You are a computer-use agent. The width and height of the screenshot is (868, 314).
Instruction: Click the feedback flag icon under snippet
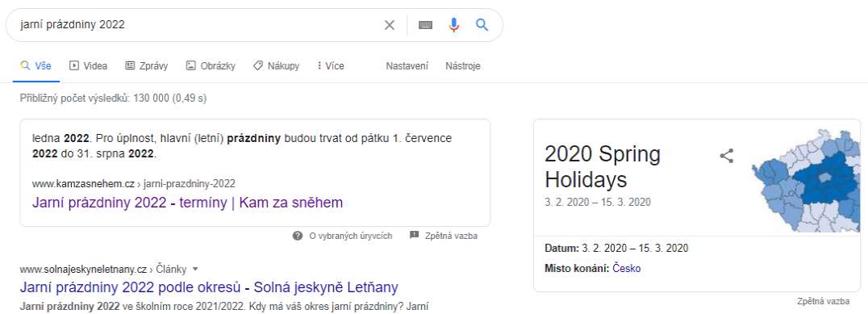coord(414,236)
